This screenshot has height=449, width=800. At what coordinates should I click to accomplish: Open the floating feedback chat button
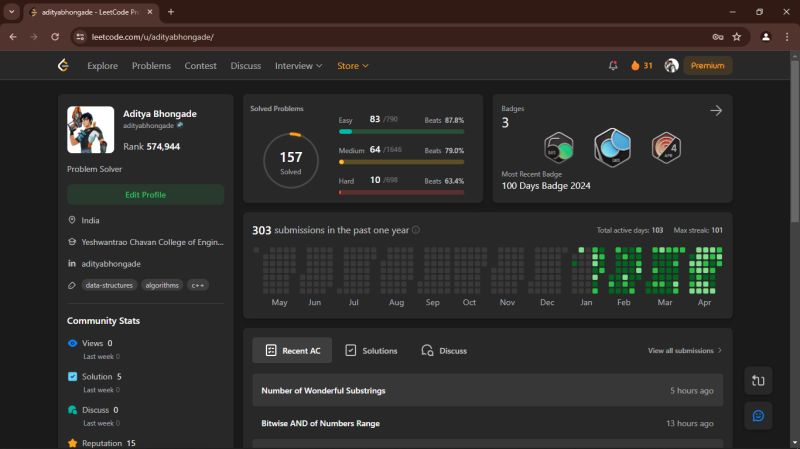[x=758, y=416]
